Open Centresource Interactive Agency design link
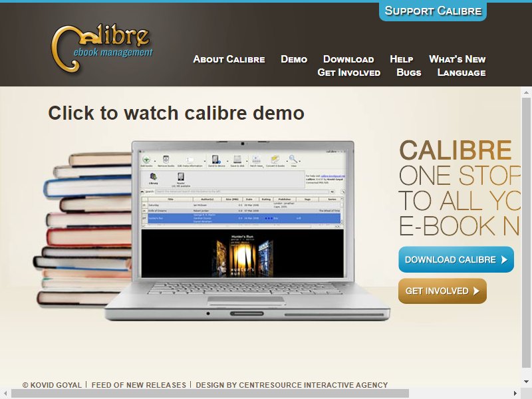 pos(292,385)
